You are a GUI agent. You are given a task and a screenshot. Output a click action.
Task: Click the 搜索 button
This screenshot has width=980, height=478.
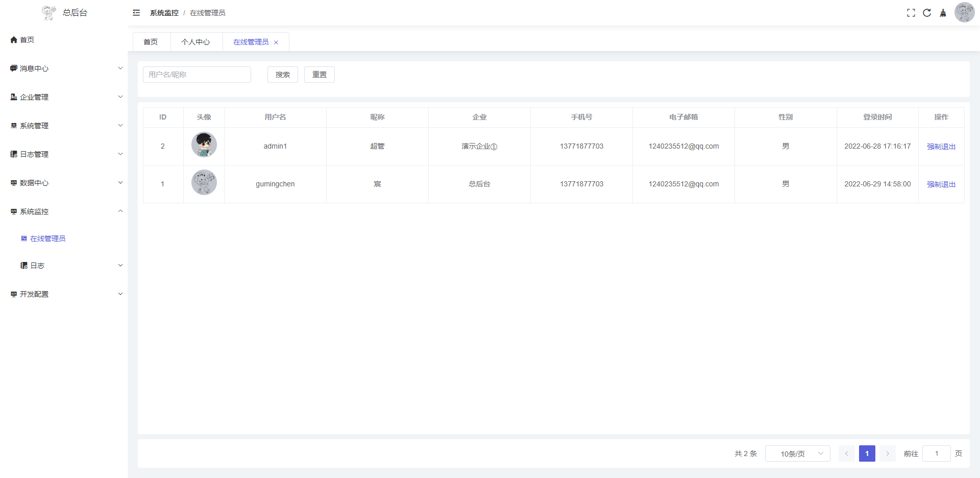283,75
